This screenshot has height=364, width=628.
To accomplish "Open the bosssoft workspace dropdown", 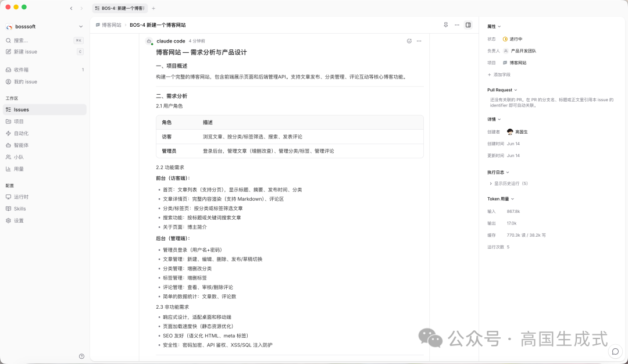I will pos(44,26).
